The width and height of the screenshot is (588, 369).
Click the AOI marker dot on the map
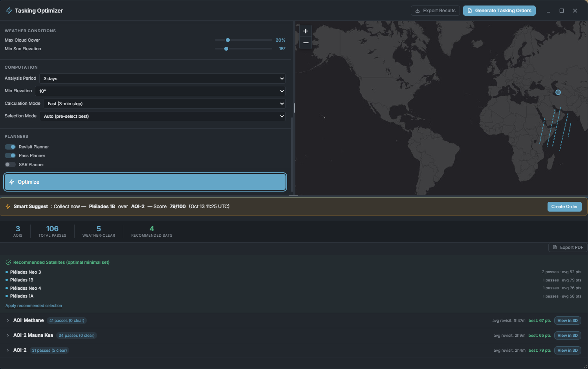(x=558, y=92)
